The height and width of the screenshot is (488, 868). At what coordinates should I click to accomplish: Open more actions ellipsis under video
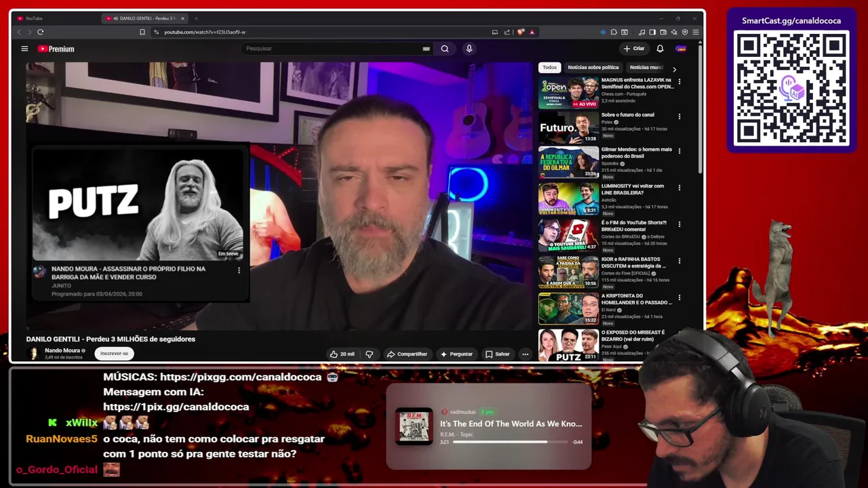(525, 354)
